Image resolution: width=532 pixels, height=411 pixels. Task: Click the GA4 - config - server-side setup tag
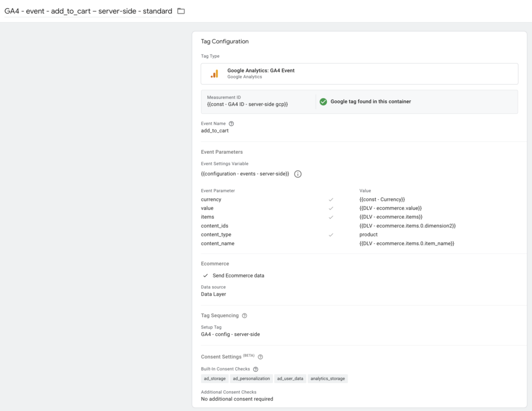pos(230,334)
